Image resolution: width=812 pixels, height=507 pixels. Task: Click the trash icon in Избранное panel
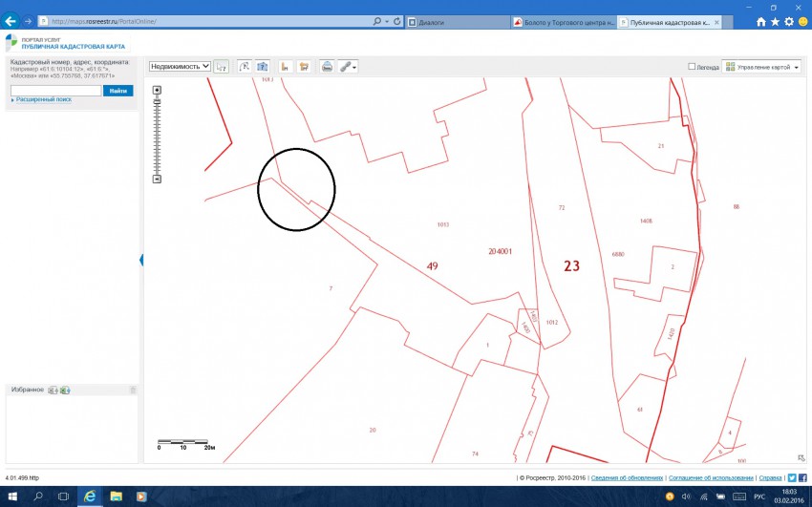[x=133, y=390]
